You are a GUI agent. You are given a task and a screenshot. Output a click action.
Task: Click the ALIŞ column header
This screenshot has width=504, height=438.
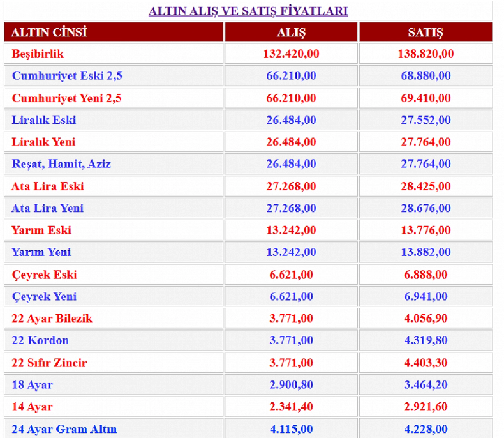point(291,32)
